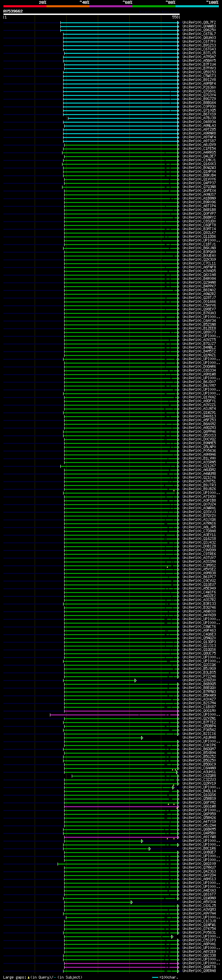
Task: Open the UniRef100_P26360 entry
Action: [x=199, y=88]
